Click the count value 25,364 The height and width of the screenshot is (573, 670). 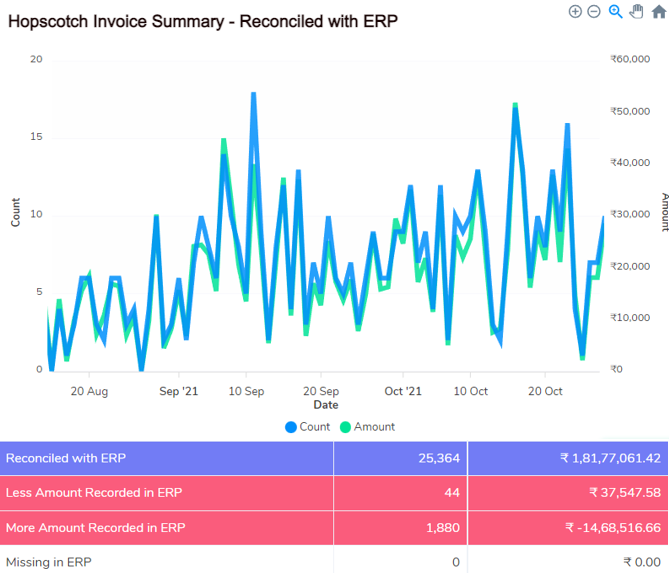pyautogui.click(x=439, y=458)
